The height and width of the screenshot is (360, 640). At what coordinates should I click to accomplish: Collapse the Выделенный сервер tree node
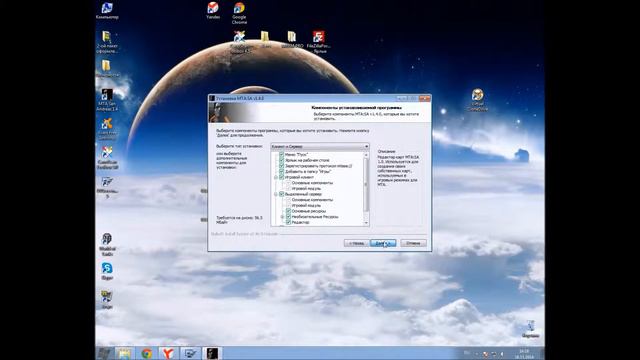pyautogui.click(x=276, y=194)
